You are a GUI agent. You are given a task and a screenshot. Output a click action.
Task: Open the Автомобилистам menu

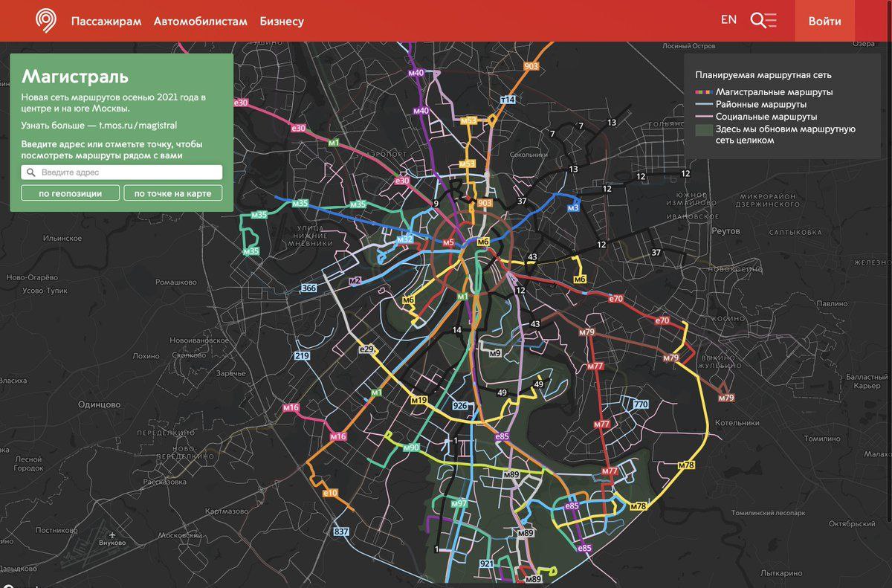[201, 21]
